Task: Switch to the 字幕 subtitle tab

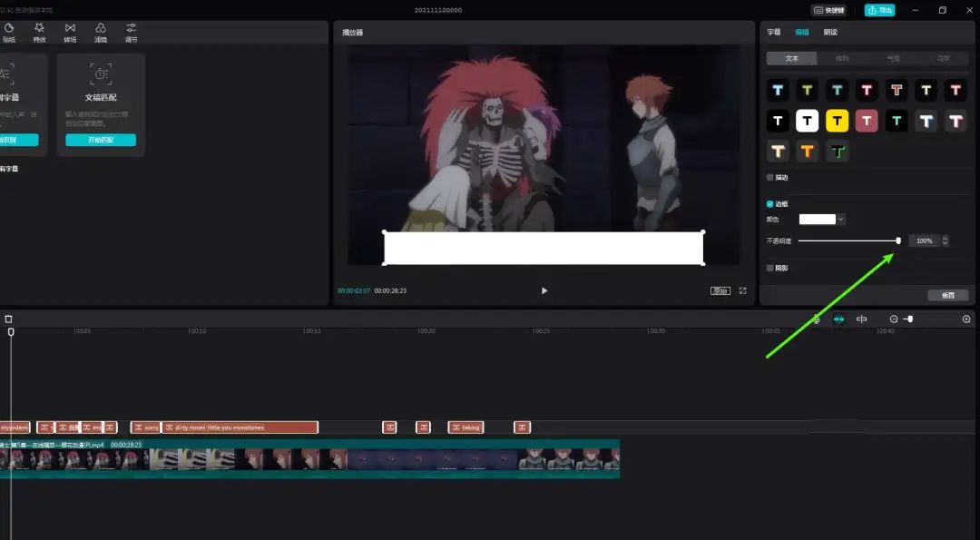Action: 774,32
